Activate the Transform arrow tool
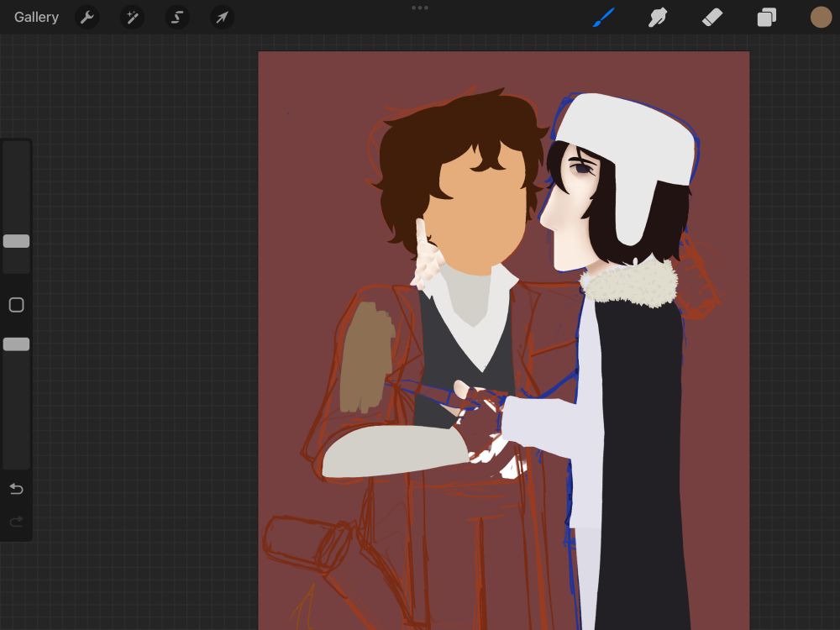840x630 pixels. 222,17
